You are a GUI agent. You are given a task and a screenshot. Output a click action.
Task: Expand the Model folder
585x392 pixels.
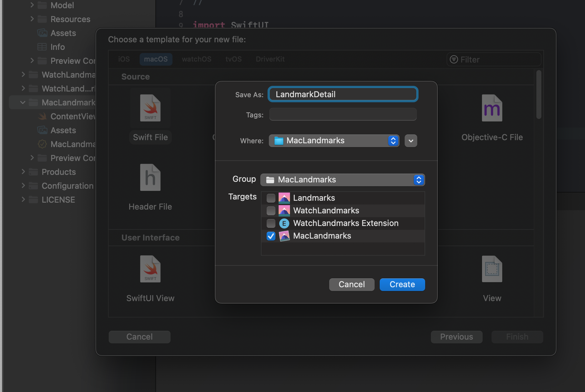(32, 5)
